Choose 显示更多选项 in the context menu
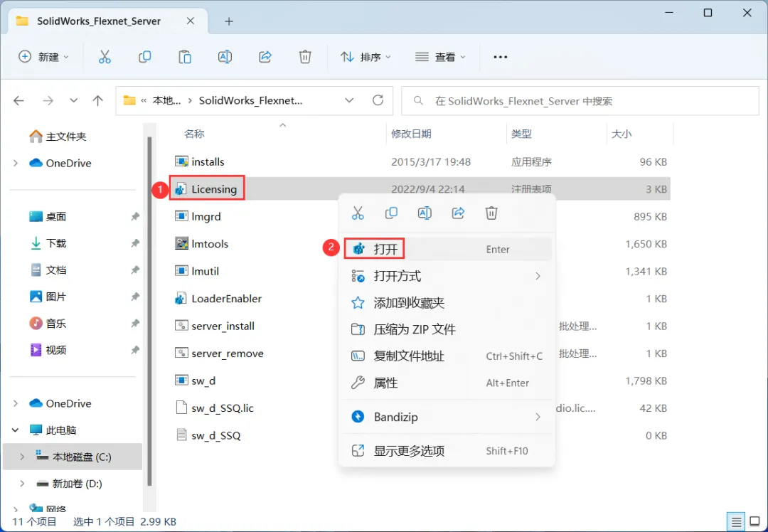The width and height of the screenshot is (768, 532). (447, 451)
